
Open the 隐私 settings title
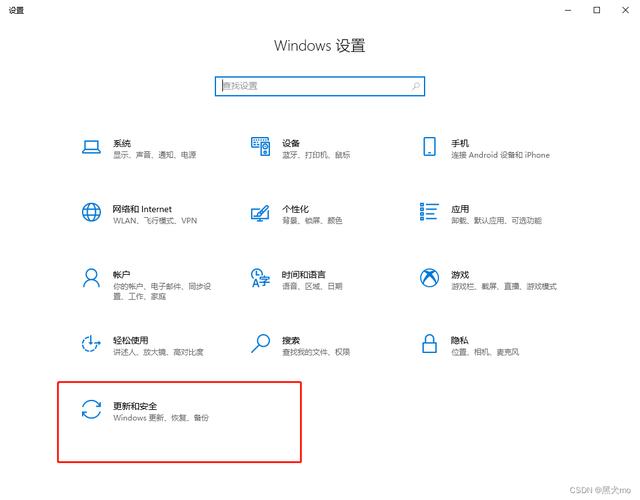coord(460,340)
